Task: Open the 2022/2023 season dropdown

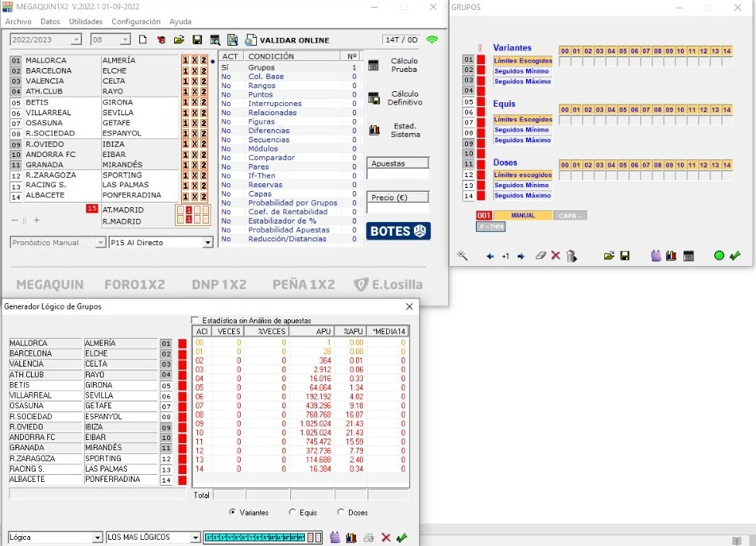Action: (76, 39)
